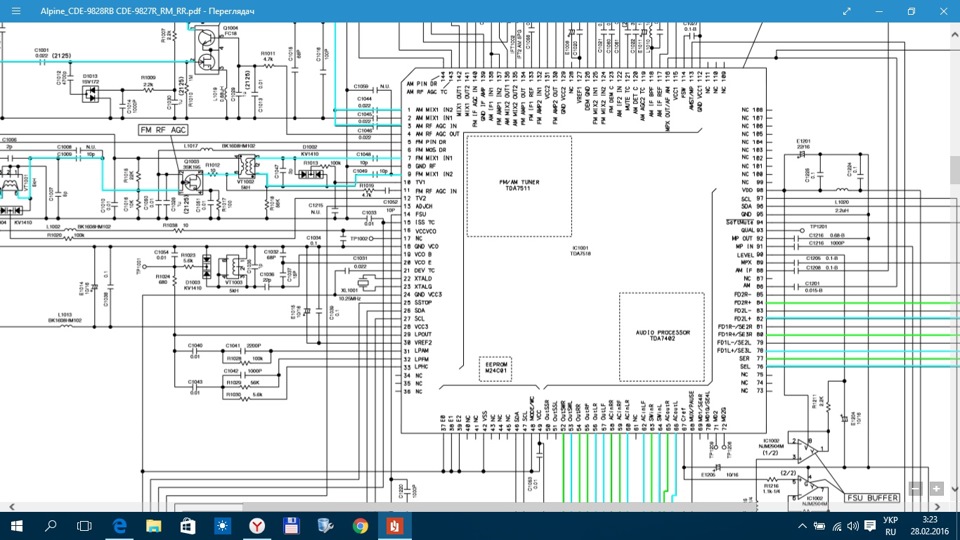Show hidden system tray icons
Viewport: 960px width, 540px height.
pos(802,526)
